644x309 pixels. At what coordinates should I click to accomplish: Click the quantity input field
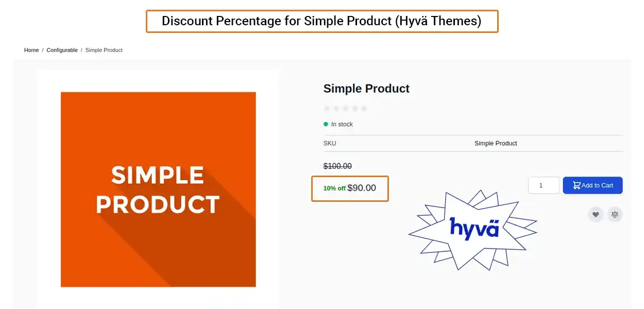[x=544, y=185]
